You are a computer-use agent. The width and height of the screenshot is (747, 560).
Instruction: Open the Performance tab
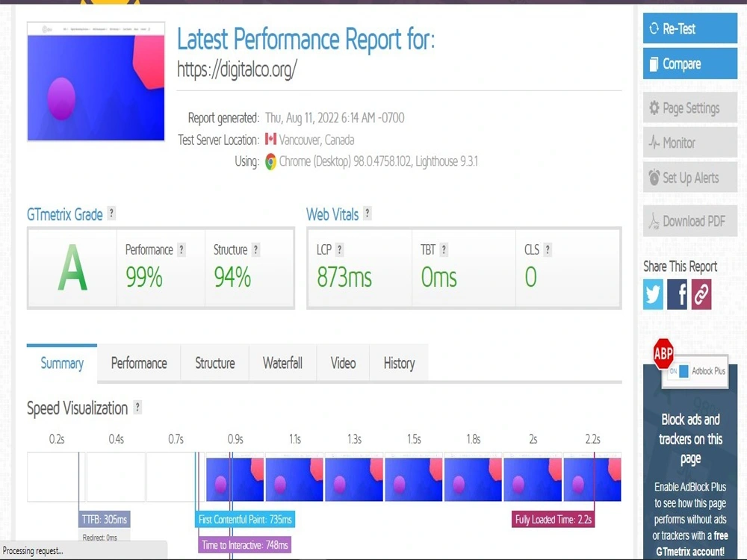(138, 364)
